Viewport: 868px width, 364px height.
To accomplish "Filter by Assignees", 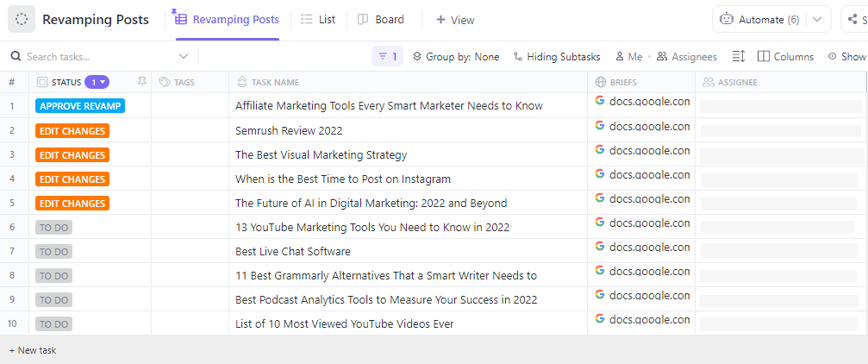I will pos(686,57).
